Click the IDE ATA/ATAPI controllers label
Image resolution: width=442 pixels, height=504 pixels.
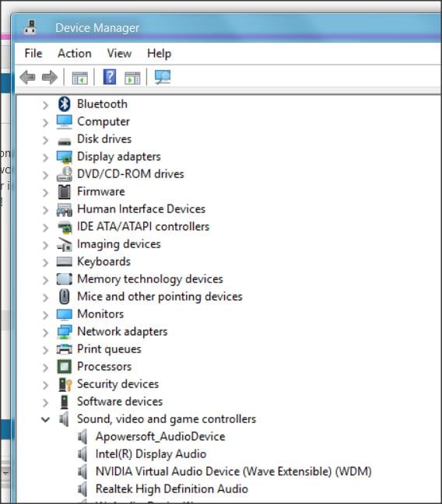143,226
